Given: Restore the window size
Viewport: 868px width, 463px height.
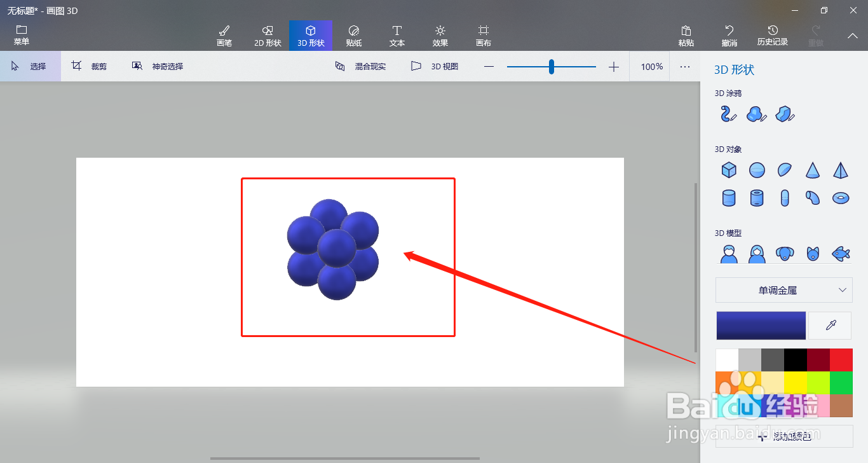Looking at the screenshot, I should click(x=824, y=10).
